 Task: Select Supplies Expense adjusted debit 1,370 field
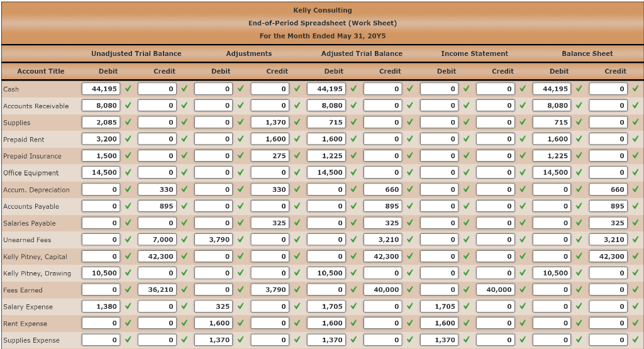point(326,340)
